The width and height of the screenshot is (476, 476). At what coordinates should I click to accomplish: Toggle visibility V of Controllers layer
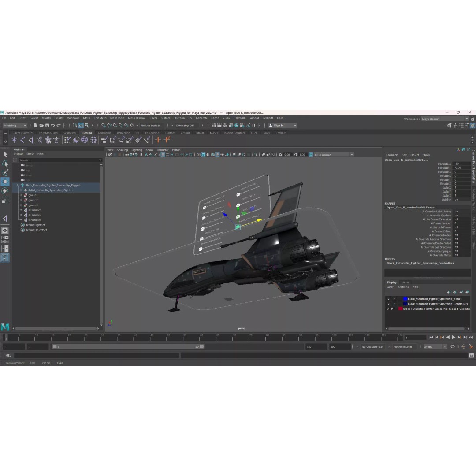coord(388,304)
